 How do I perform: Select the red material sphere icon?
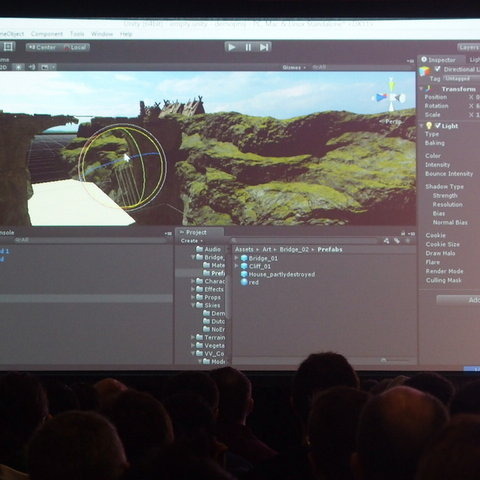(244, 282)
